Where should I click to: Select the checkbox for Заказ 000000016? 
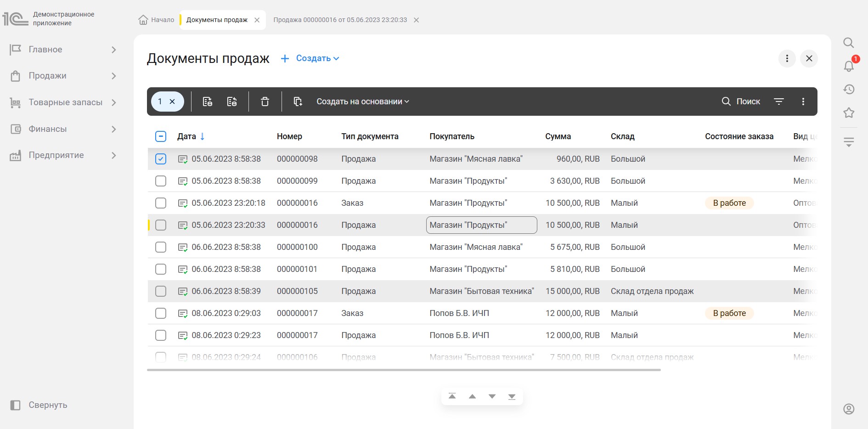click(x=161, y=203)
